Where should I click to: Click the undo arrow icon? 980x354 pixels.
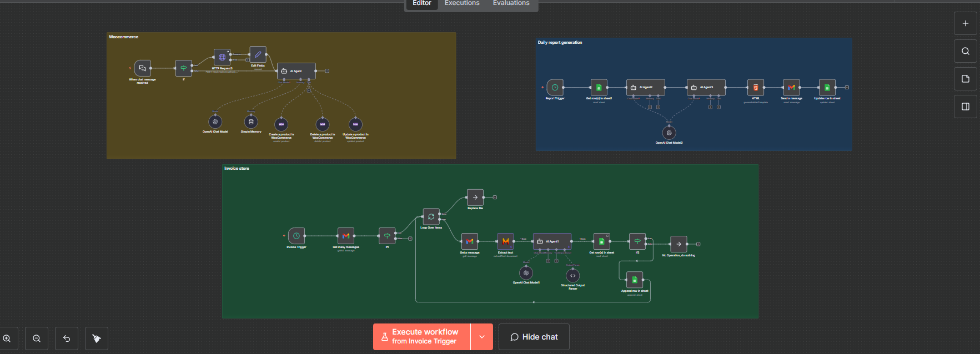click(x=67, y=338)
